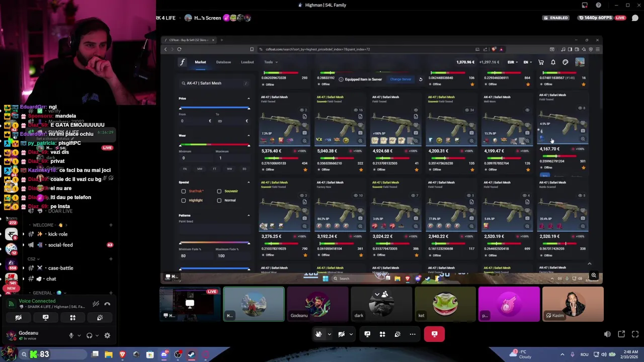Open Discord inbox icon top right
Image resolution: width=644 pixels, height=362 pixels.
click(585, 5)
